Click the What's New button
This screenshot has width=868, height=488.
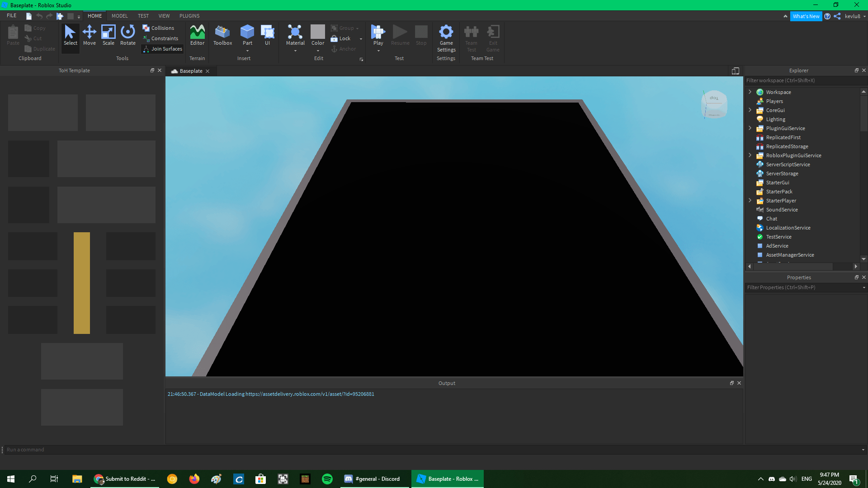click(806, 16)
